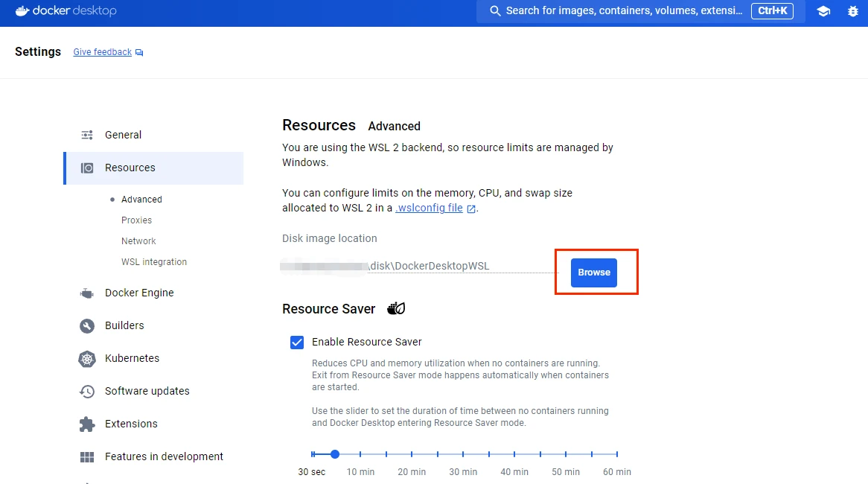Click the General sliders icon

(x=87, y=135)
